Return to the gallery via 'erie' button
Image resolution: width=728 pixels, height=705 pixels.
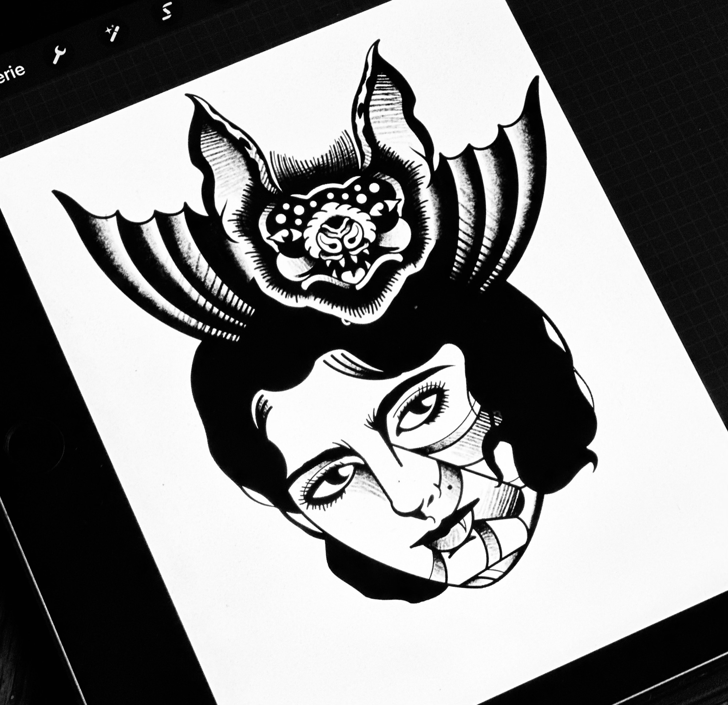coord(12,74)
